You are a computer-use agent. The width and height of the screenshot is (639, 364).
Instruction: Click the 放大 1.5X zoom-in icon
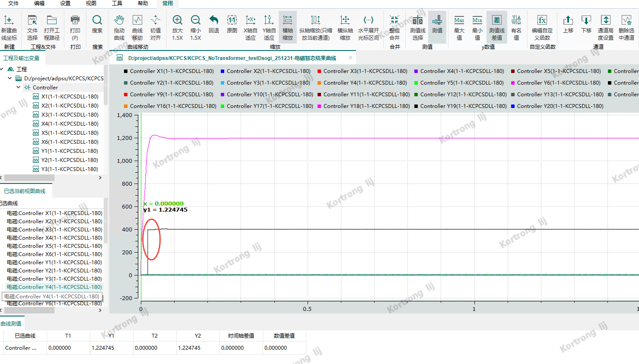click(x=177, y=20)
